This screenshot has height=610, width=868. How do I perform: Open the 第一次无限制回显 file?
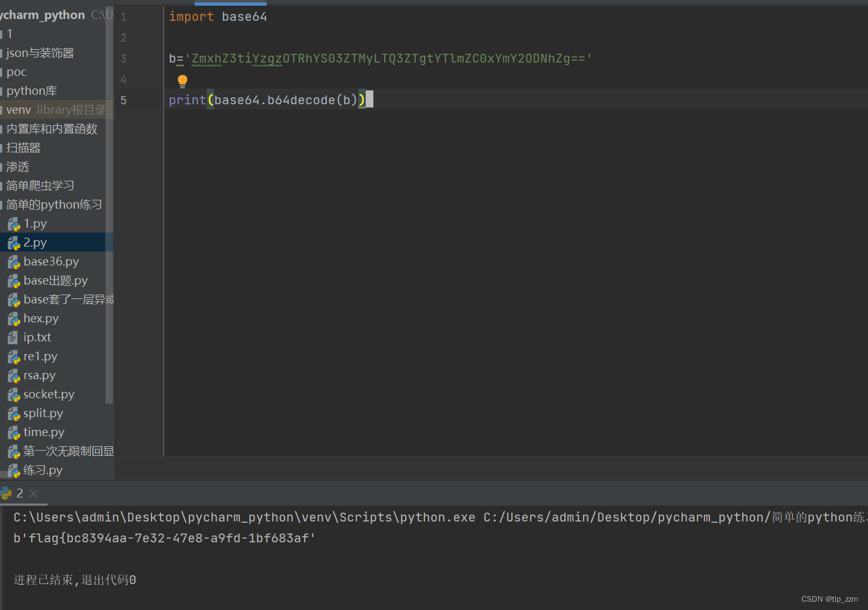68,451
